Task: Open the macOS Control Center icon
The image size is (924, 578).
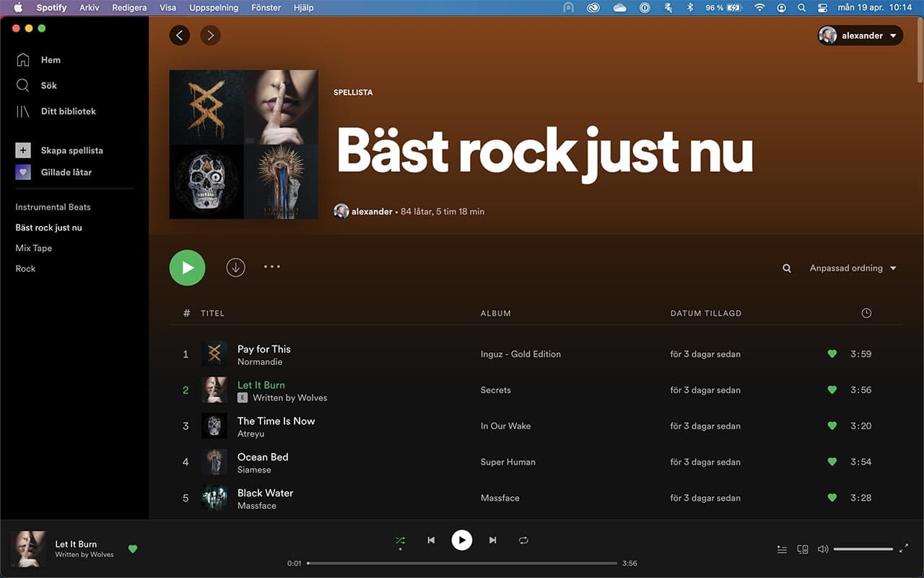Action: point(822,7)
